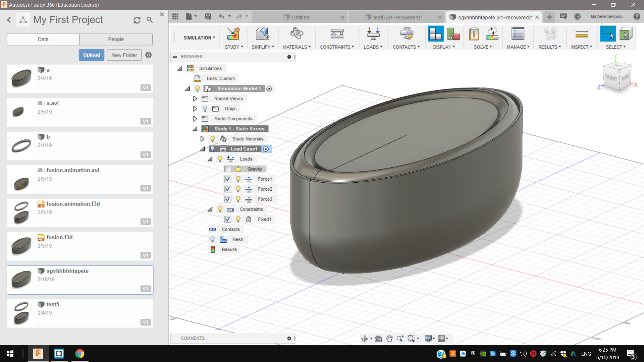Click the New Folder button
Image resolution: width=644 pixels, height=362 pixels.
pyautogui.click(x=124, y=55)
